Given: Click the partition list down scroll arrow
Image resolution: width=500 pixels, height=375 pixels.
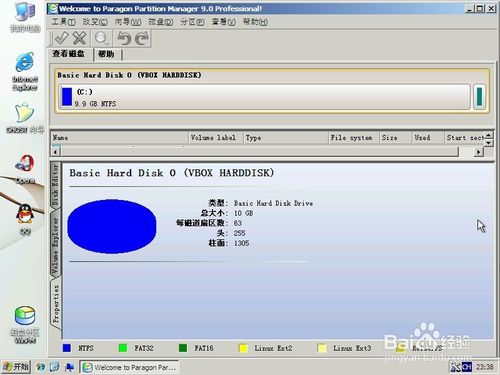Looking at the screenshot, I should click(488, 143).
